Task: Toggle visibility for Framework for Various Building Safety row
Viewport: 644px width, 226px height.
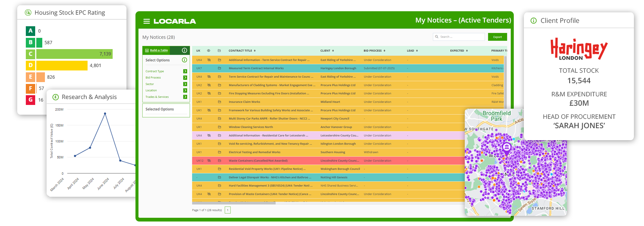Action: point(209,110)
